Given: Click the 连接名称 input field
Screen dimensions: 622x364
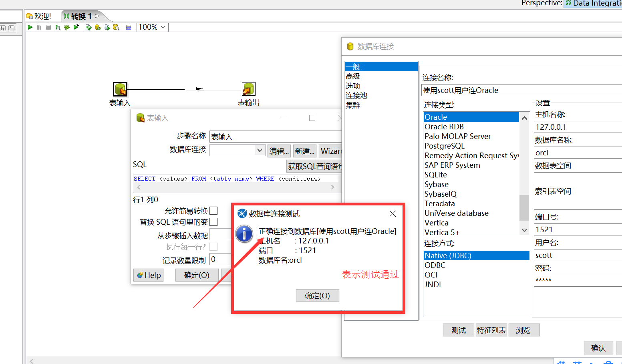Looking at the screenshot, I should 522,90.
